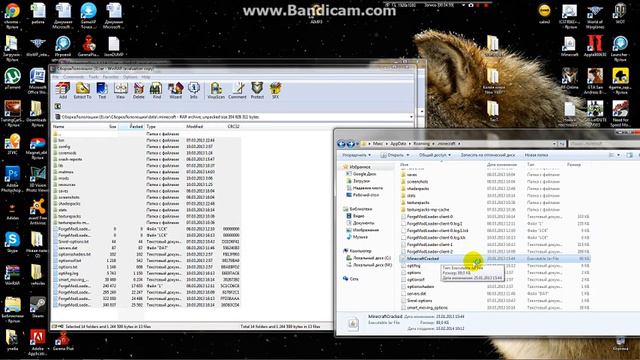Select servers.dat file in WinRAR list
Viewport: 640px width, 360px height.
click(x=68, y=248)
